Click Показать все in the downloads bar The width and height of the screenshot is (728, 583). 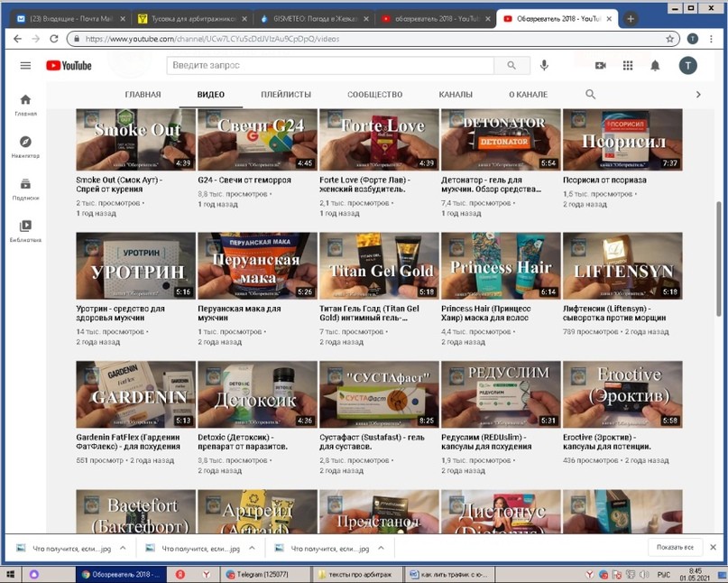coord(675,548)
